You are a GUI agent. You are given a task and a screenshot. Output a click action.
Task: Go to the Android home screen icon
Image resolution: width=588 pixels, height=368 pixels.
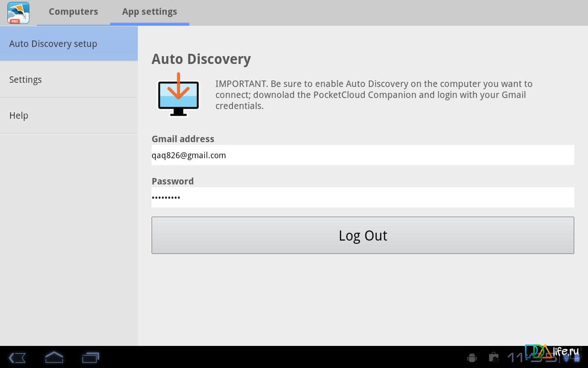coord(54,357)
